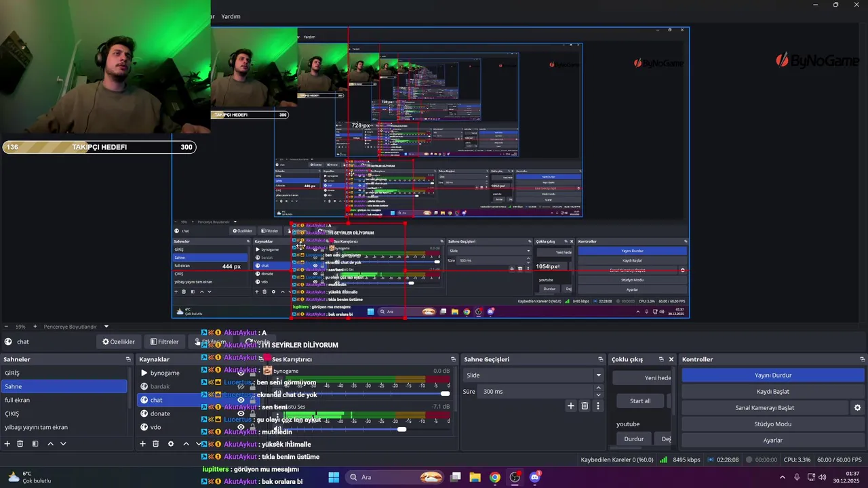
Task: Move the selected source up in Kaynaklar
Action: [186, 444]
